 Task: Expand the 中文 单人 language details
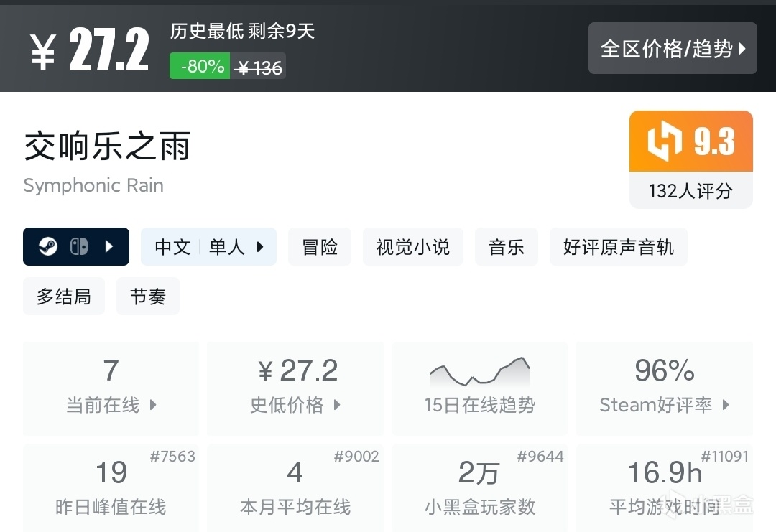click(x=208, y=247)
